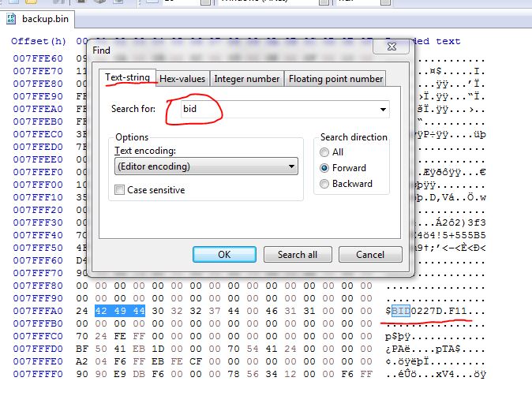Image resolution: width=532 pixels, height=411 pixels.
Task: Select offset 007FFFD0
Action: pyautogui.click(x=38, y=349)
